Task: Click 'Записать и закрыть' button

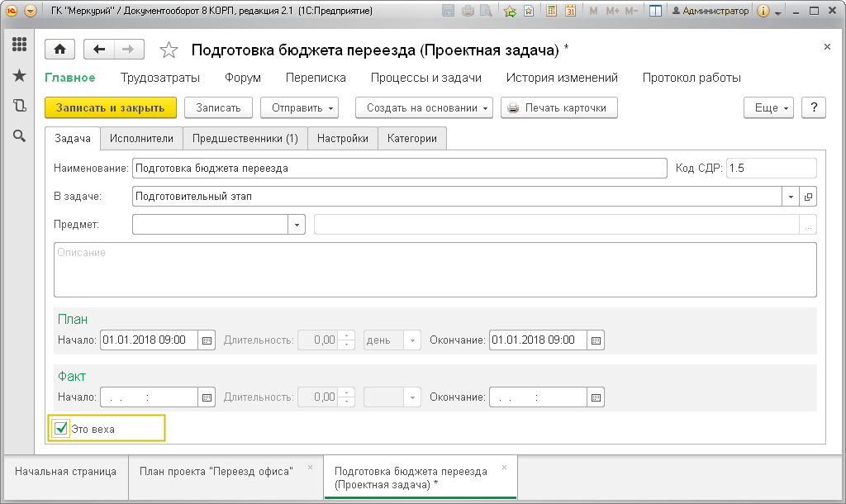Action: pyautogui.click(x=111, y=107)
